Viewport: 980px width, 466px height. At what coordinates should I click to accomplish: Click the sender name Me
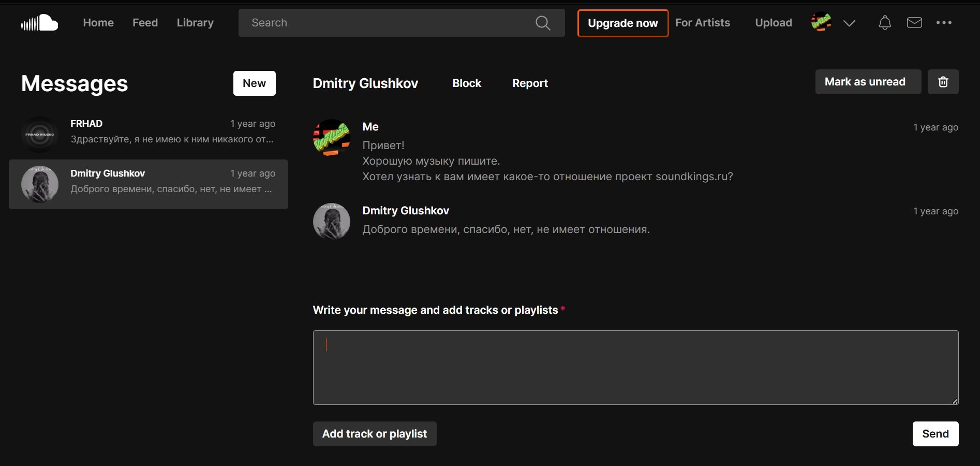370,127
